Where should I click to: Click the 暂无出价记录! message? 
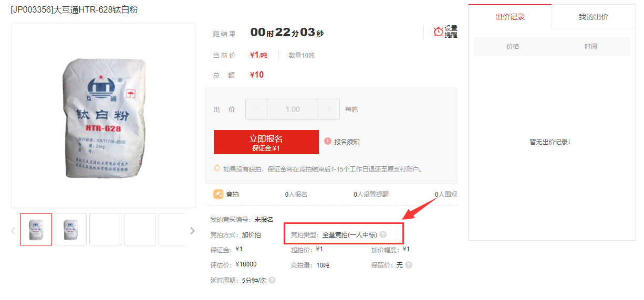pos(550,142)
